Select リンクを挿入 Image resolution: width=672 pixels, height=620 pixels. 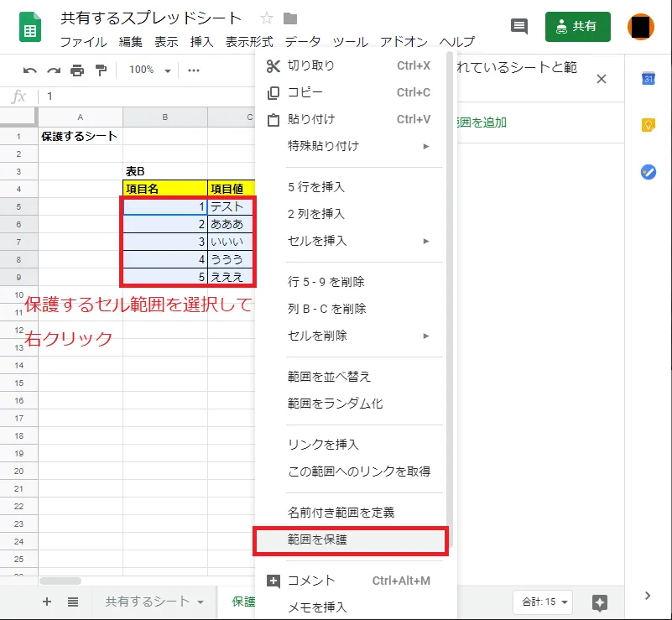coord(351,445)
